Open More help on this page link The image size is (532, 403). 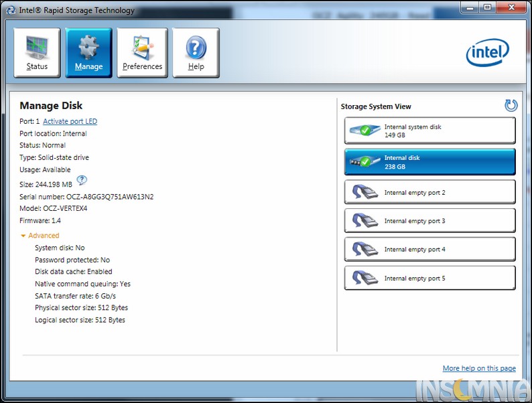pos(479,368)
